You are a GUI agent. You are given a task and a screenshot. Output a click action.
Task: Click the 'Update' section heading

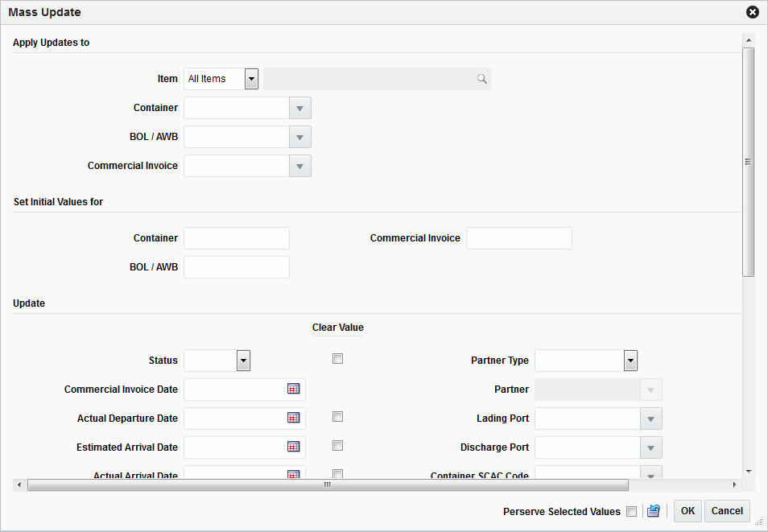coord(29,303)
